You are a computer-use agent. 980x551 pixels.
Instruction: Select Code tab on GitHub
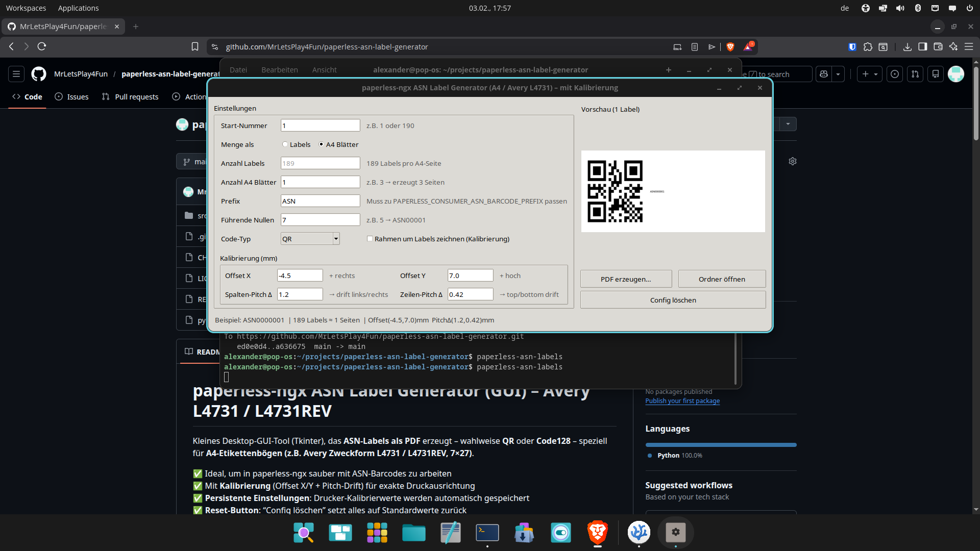point(28,97)
